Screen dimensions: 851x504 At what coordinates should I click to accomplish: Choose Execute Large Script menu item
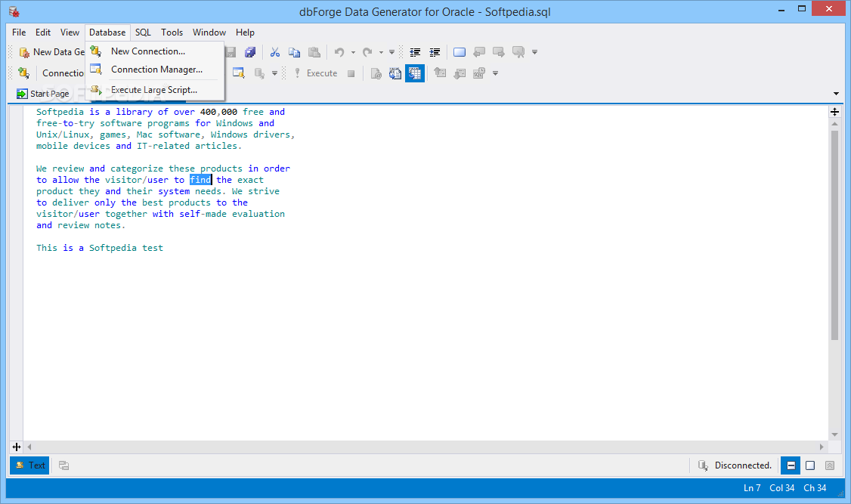(153, 90)
